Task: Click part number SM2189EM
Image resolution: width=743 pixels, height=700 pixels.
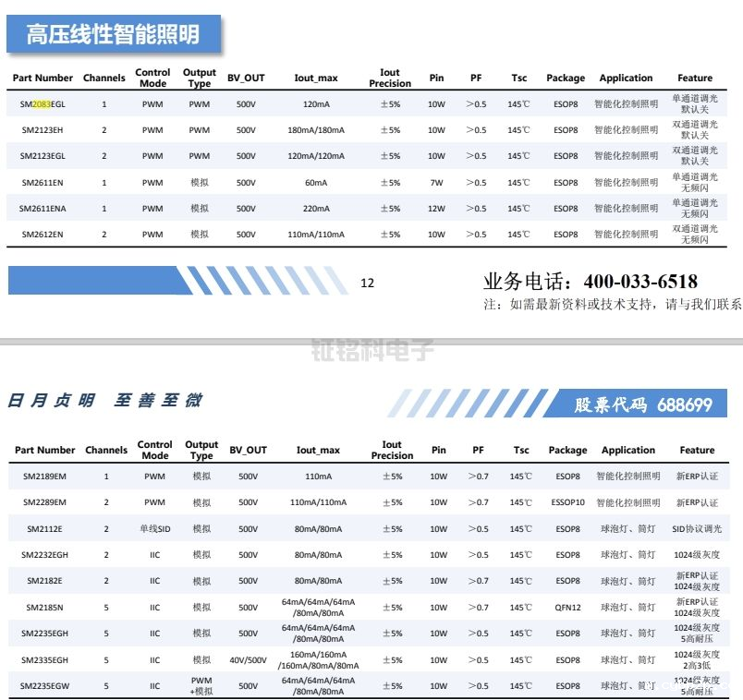Action: [43, 477]
